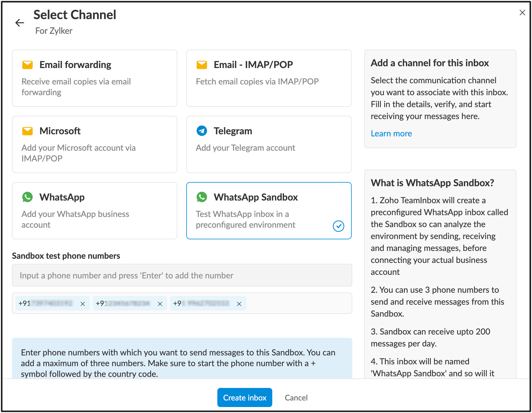Image resolution: width=532 pixels, height=413 pixels.
Task: Close the Select Channel dialog
Action: click(x=522, y=13)
